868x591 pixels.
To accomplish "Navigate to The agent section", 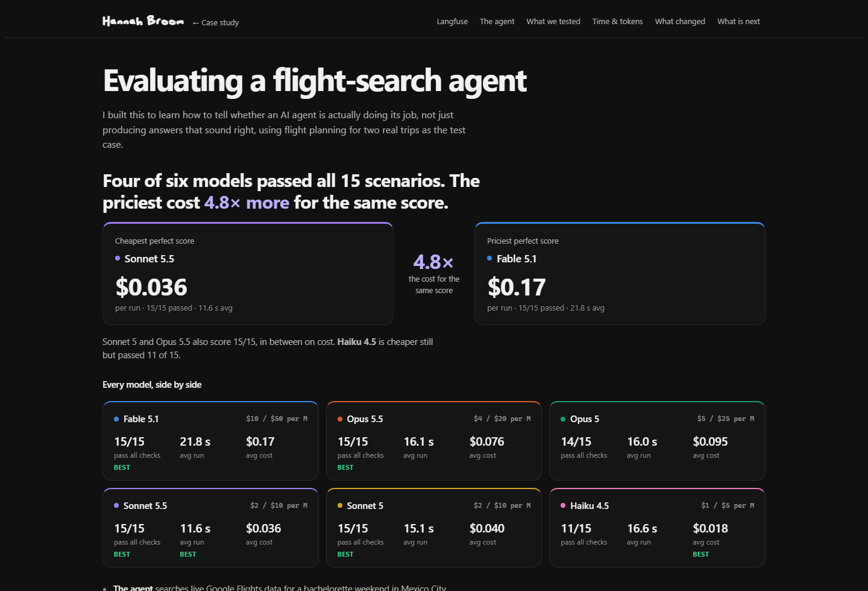I will tap(497, 22).
